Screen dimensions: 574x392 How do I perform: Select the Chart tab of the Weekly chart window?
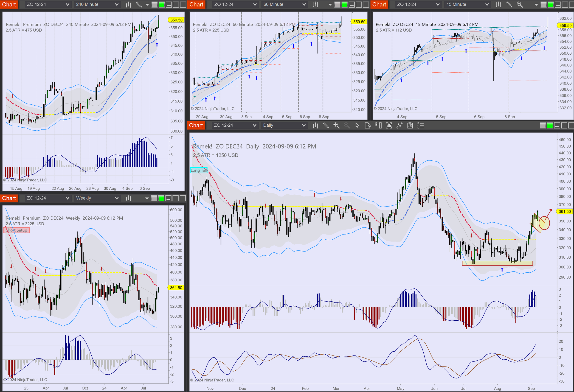coord(9,198)
